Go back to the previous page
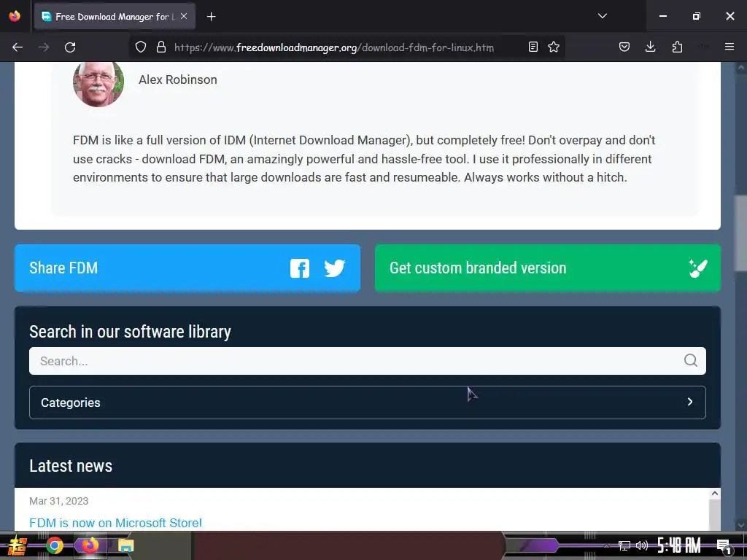Viewport: 747px width, 560px height. (18, 47)
